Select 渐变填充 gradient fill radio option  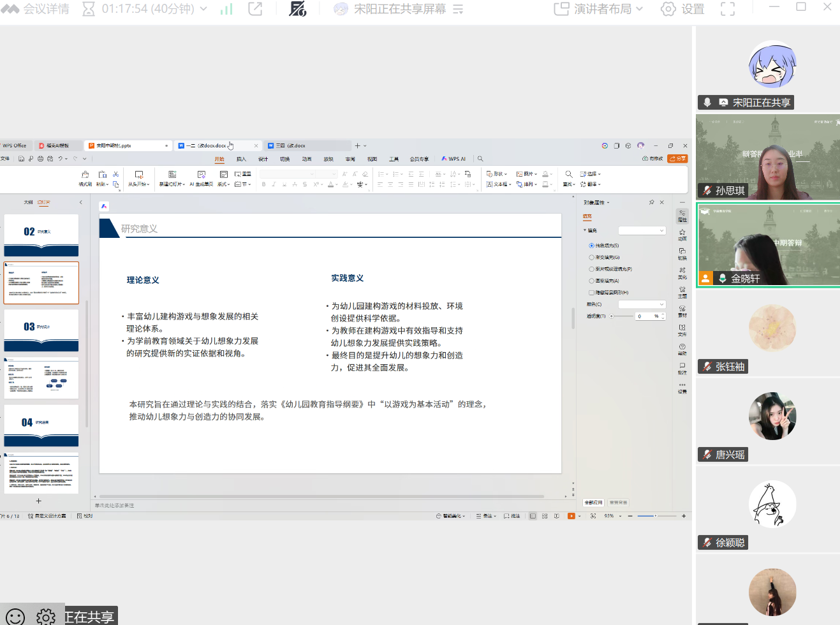[x=592, y=257]
